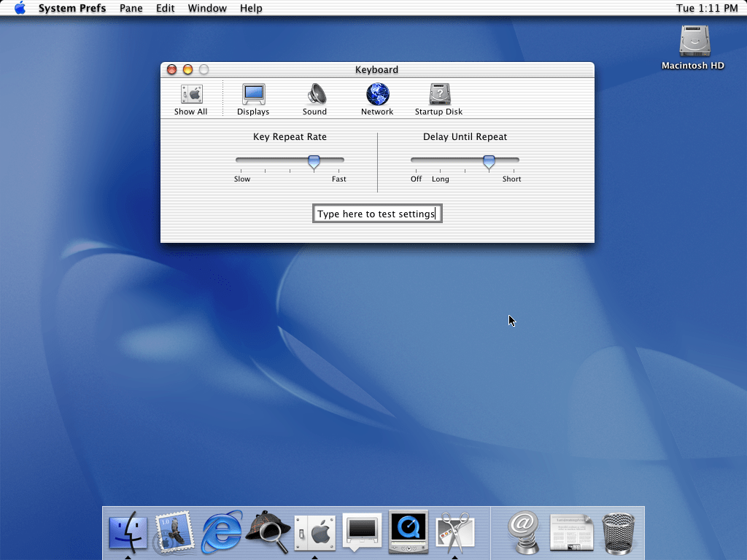Open the Pane menu
The width and height of the screenshot is (747, 560).
point(131,8)
